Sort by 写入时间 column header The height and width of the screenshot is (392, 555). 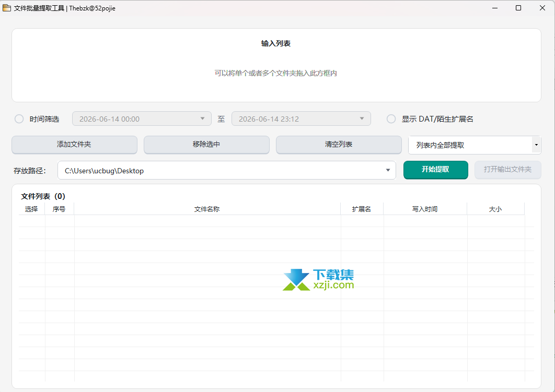pos(425,209)
